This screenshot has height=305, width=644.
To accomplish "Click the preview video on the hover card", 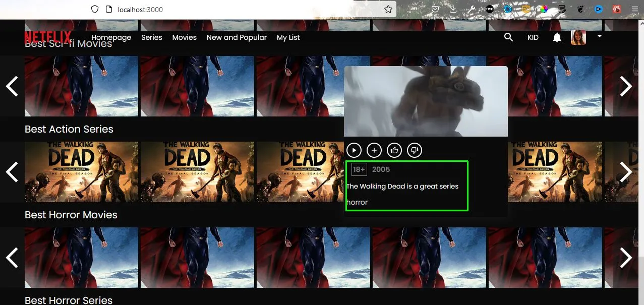I will (426, 101).
